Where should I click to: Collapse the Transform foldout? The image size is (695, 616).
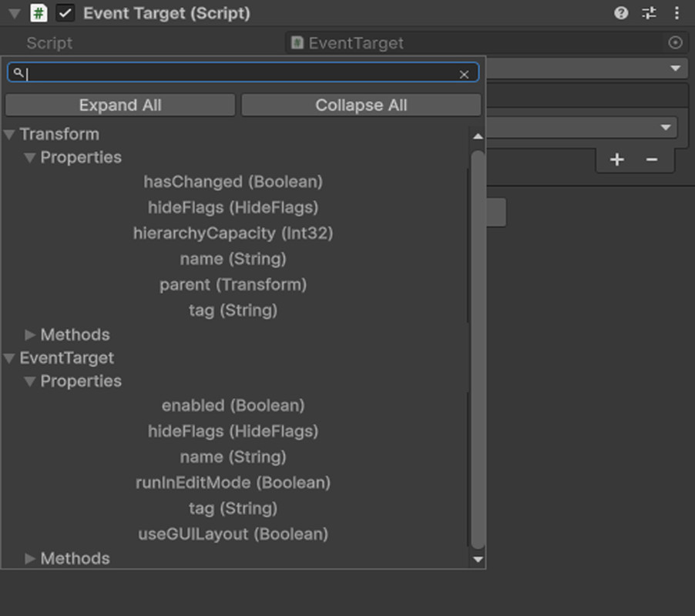coord(10,134)
